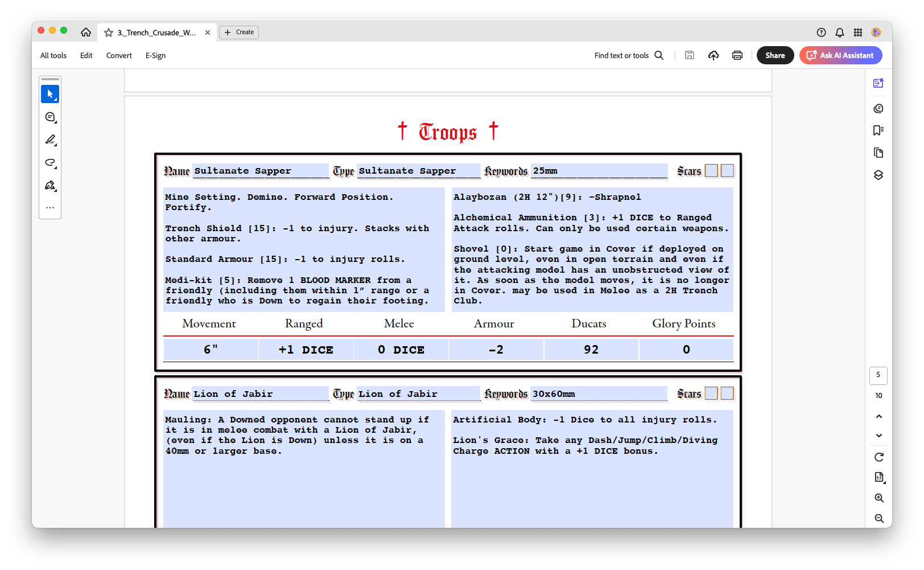Image resolution: width=924 pixels, height=570 pixels.
Task: Upload file to cloud storage
Action: [713, 55]
